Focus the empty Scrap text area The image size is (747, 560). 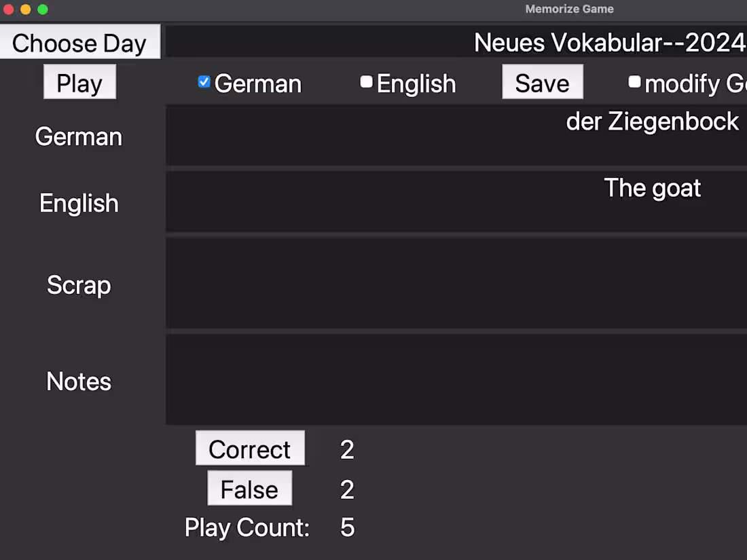(456, 283)
